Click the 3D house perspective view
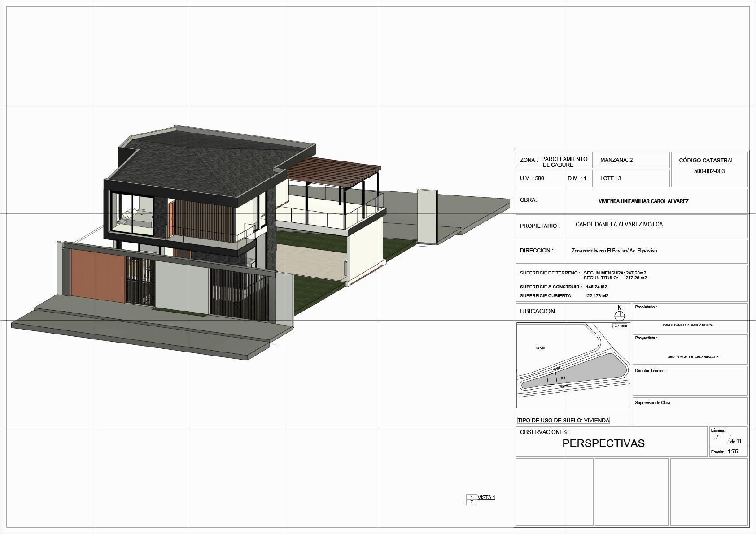Image resolution: width=756 pixels, height=534 pixels. pyautogui.click(x=260, y=242)
